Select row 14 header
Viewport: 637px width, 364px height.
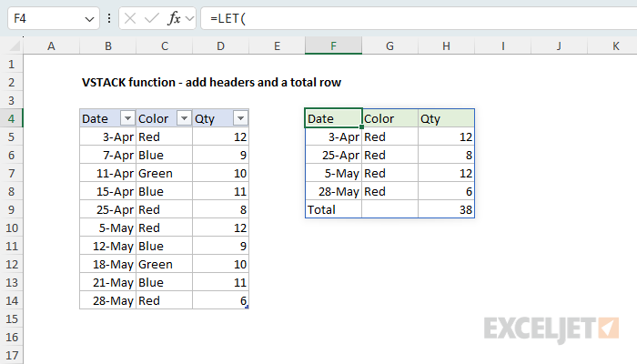tap(11, 300)
